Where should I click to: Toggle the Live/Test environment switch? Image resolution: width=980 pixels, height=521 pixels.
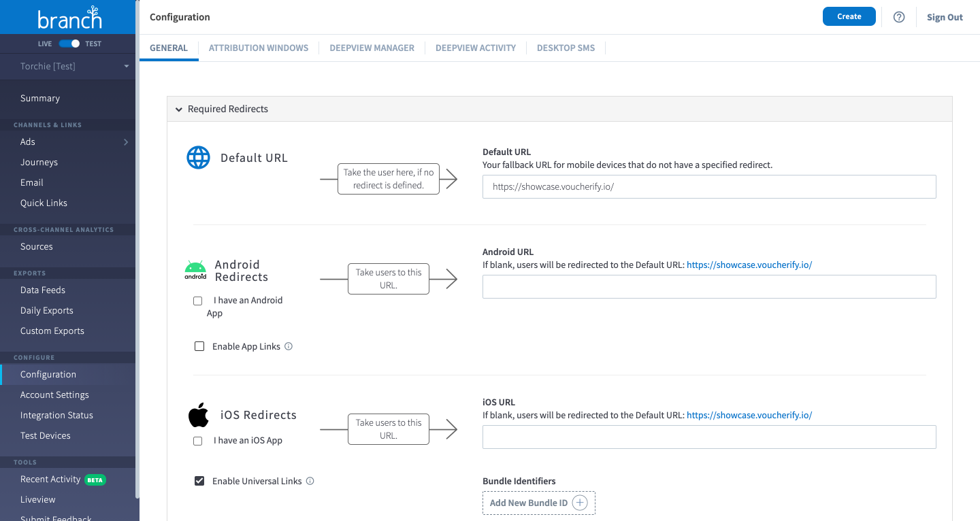(x=69, y=44)
